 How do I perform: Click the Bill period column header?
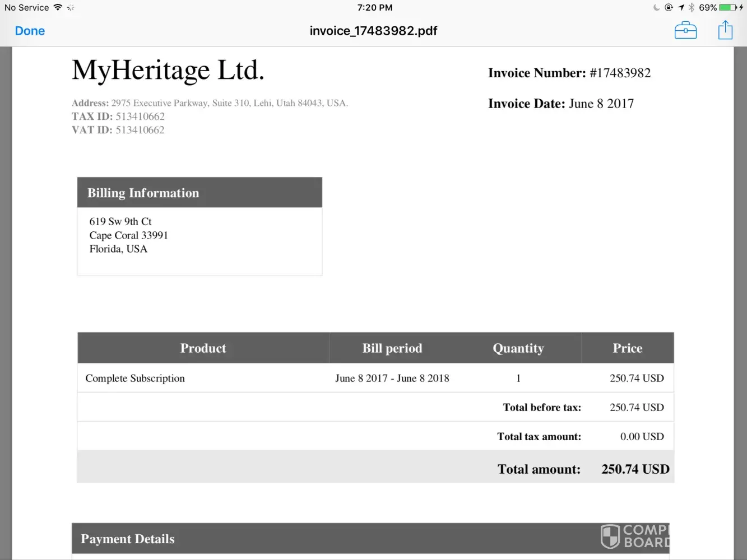(392, 348)
